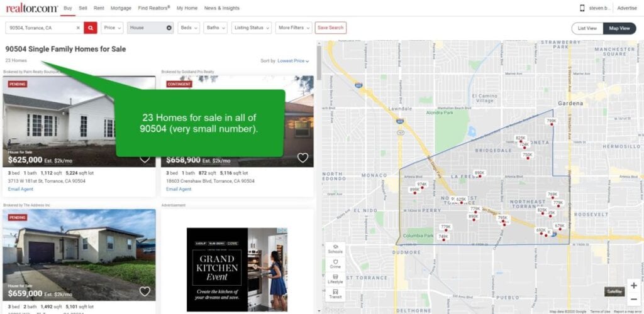Click the Save Search button
644x314 pixels.
330,28
